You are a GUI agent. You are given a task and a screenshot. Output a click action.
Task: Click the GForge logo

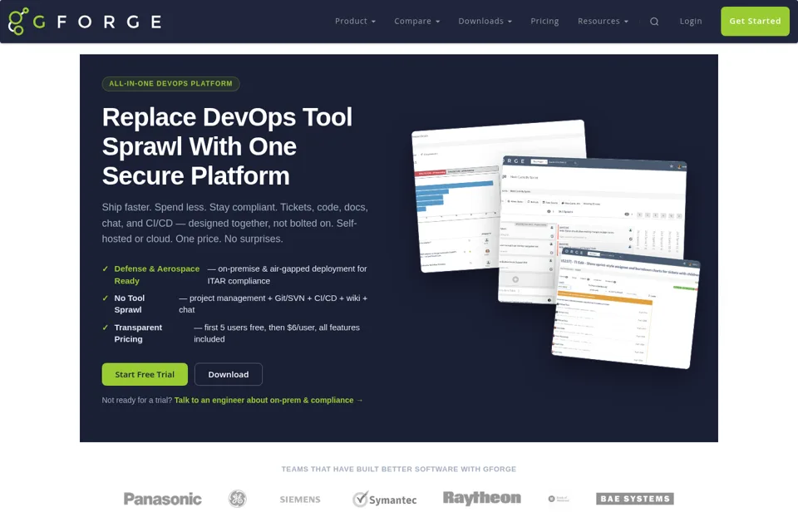pyautogui.click(x=85, y=22)
